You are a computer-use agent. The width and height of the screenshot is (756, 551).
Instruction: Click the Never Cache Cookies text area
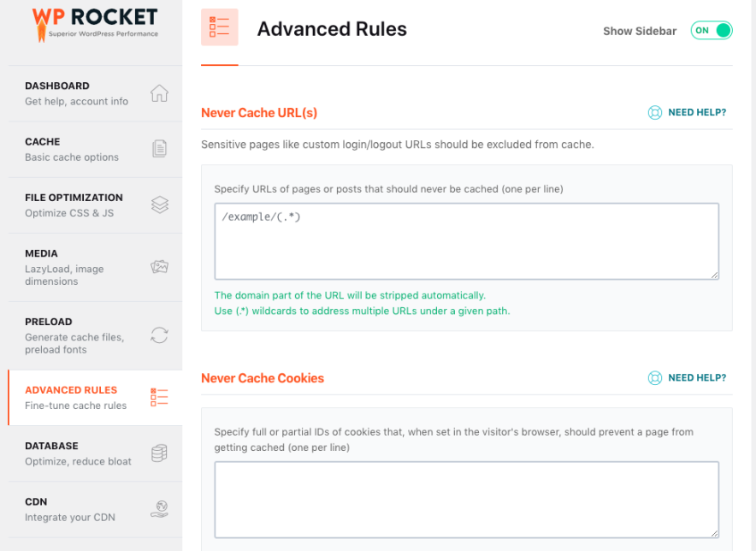tap(466, 500)
